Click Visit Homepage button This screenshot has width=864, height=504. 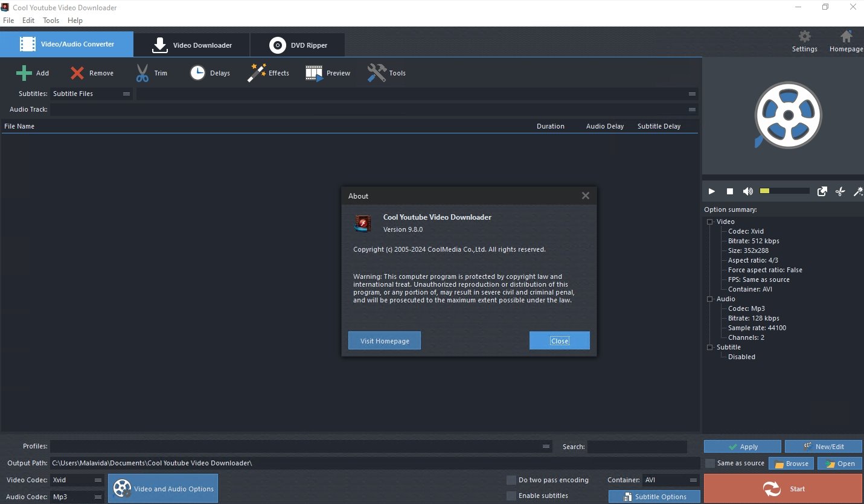(385, 340)
